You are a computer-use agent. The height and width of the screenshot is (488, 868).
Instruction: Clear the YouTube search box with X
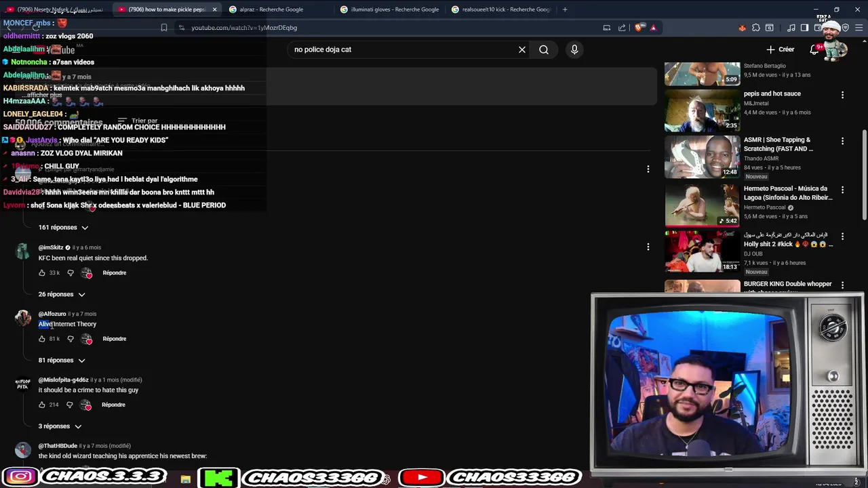point(522,49)
